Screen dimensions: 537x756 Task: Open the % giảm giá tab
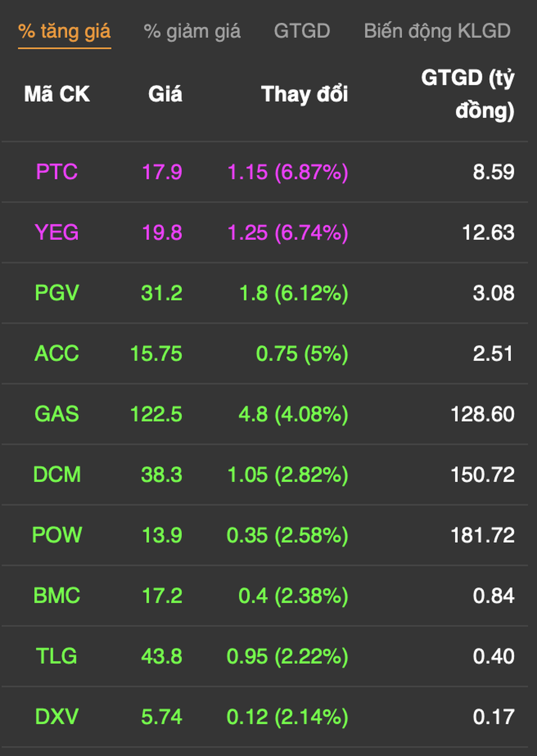point(192,32)
